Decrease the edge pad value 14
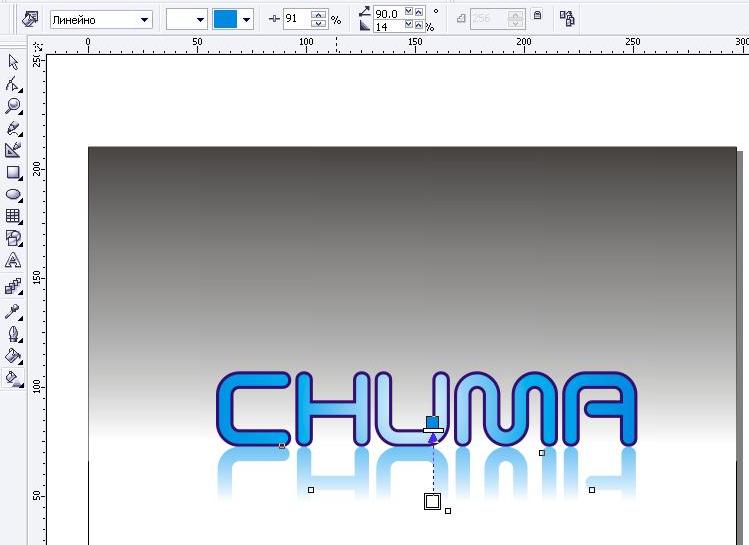 coord(408,25)
